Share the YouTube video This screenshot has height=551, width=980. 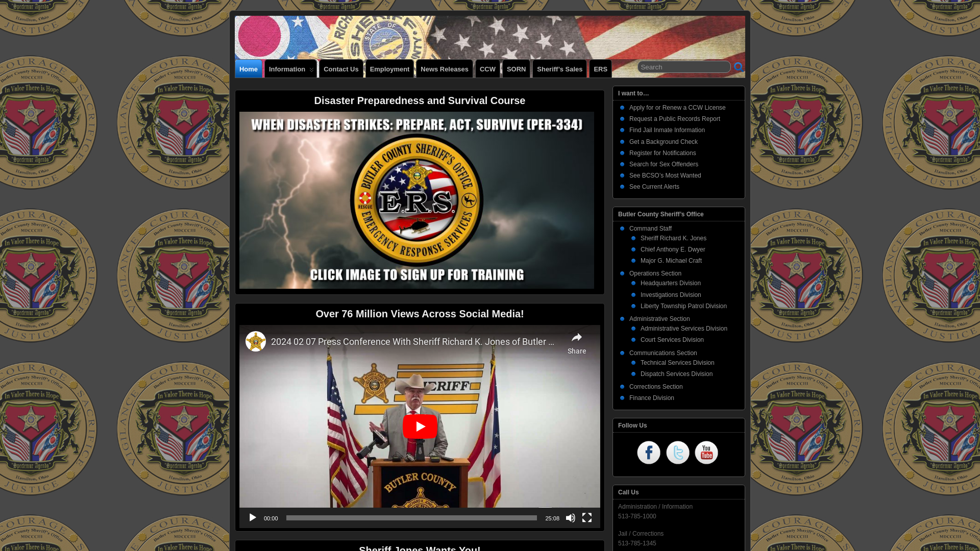tap(577, 343)
